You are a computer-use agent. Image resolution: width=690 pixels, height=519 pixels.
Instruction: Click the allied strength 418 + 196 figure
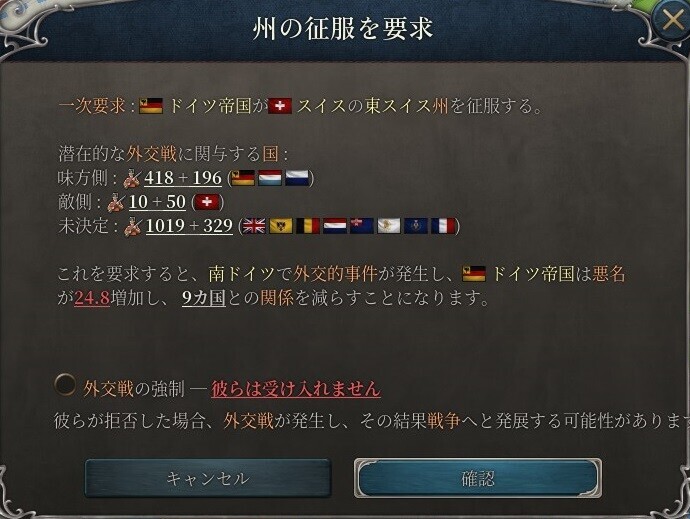[183, 178]
